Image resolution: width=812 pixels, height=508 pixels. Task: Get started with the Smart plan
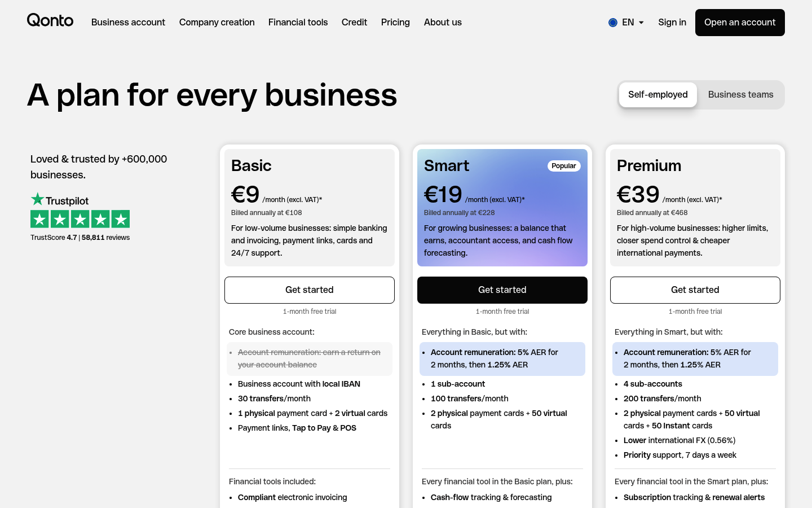click(x=502, y=290)
